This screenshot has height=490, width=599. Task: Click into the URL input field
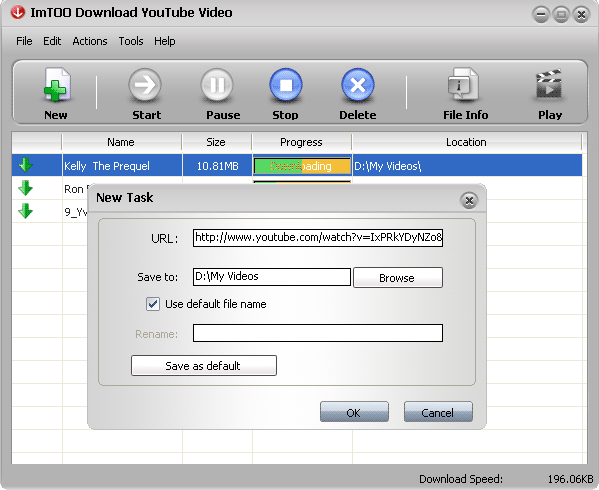318,238
